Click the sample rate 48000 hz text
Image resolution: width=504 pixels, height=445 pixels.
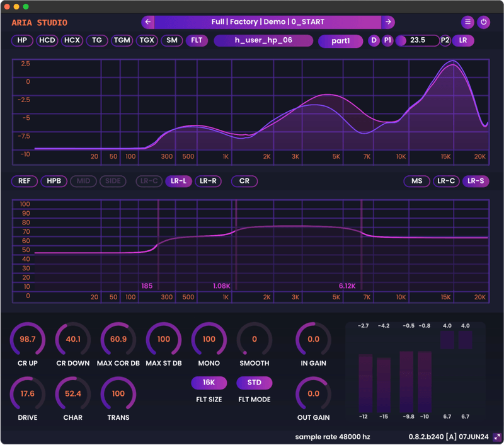(333, 437)
